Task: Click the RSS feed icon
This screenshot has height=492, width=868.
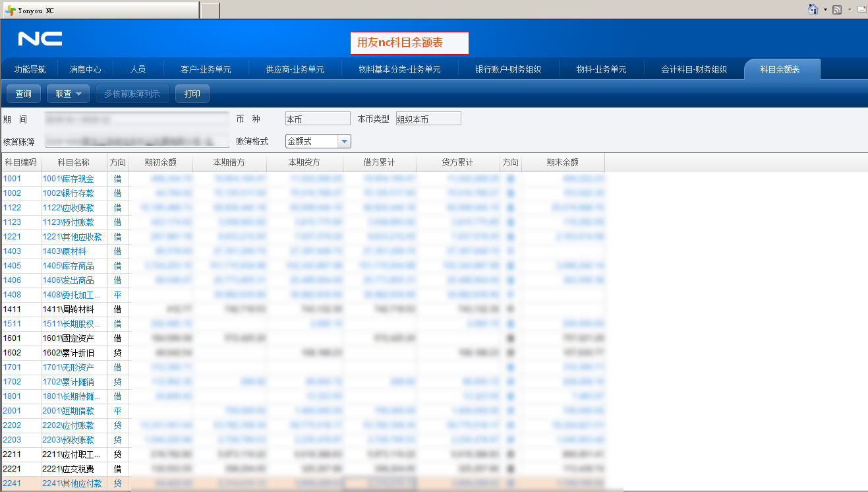Action: click(x=837, y=9)
